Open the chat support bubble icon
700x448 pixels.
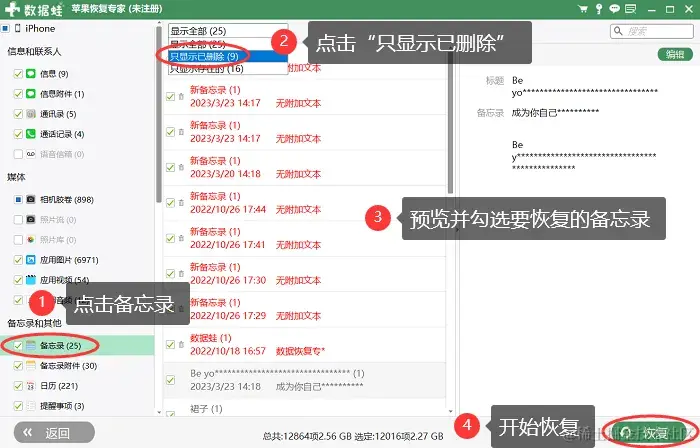pos(615,9)
